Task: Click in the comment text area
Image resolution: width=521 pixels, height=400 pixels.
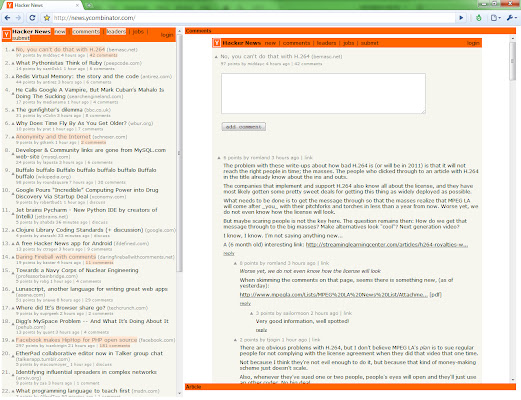Action: pos(323,94)
